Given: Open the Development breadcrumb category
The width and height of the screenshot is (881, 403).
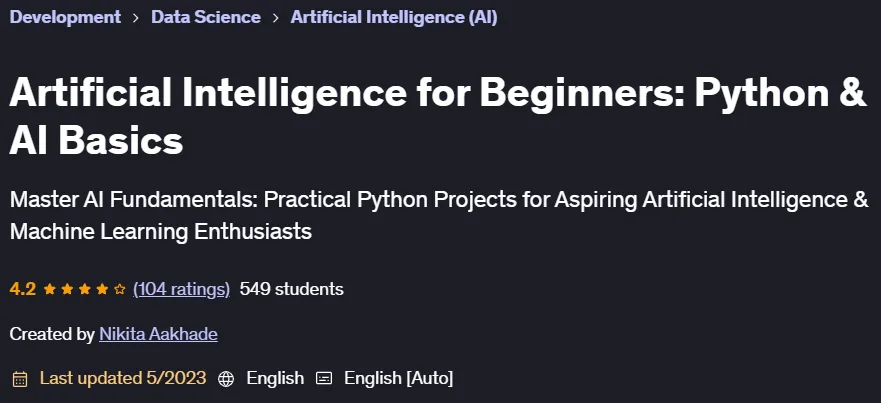Looking at the screenshot, I should pos(65,17).
